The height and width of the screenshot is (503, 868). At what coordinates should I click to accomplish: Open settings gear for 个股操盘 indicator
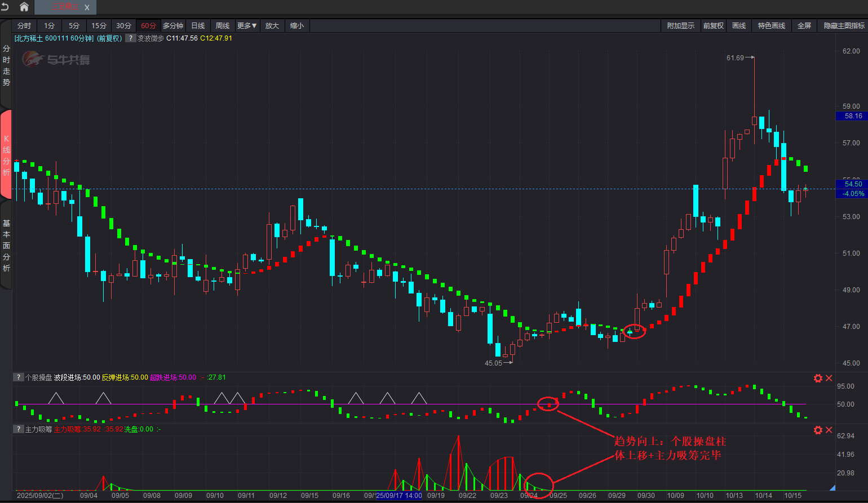pyautogui.click(x=818, y=378)
